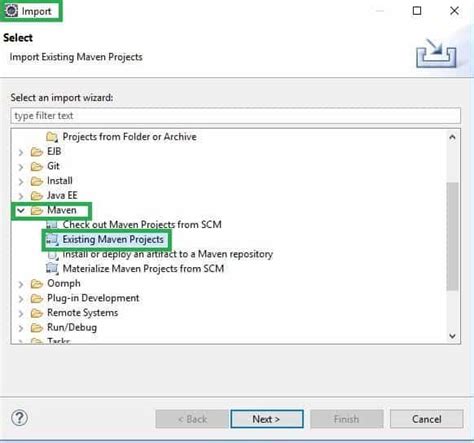Click the wizard list scroll down arrow
Screen dimensions: 474x443
452,336
